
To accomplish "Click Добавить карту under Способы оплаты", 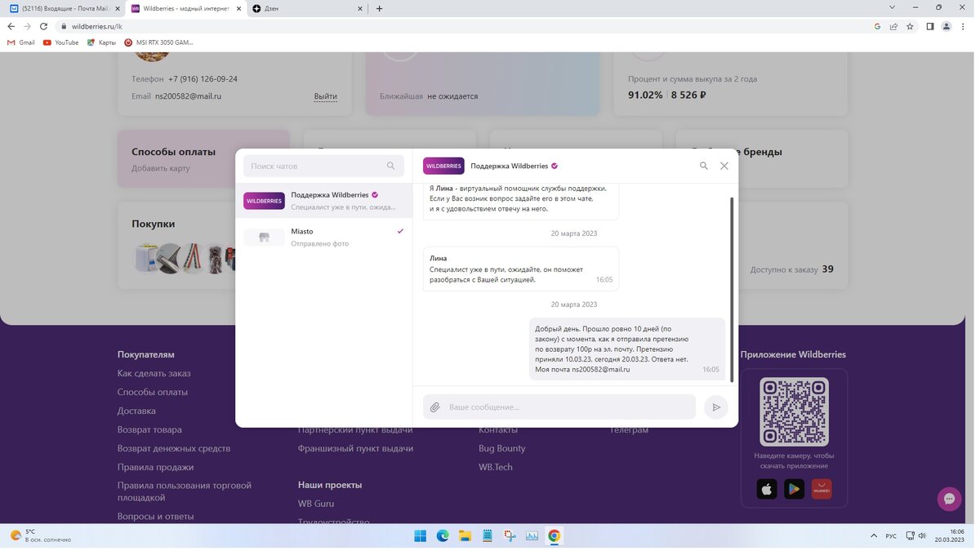I will [x=161, y=168].
